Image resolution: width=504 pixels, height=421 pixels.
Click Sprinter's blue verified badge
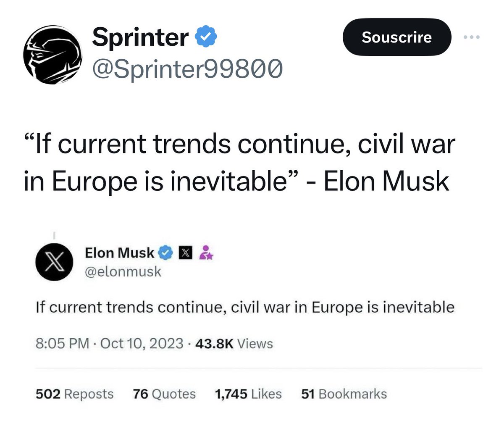(x=207, y=37)
